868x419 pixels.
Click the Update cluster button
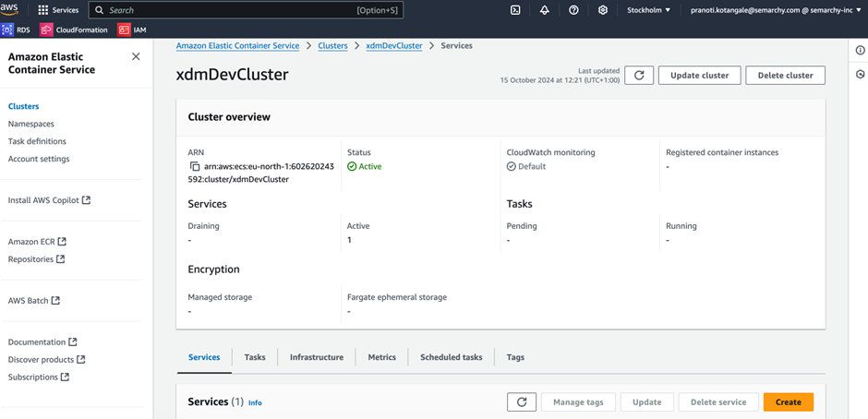tap(699, 76)
